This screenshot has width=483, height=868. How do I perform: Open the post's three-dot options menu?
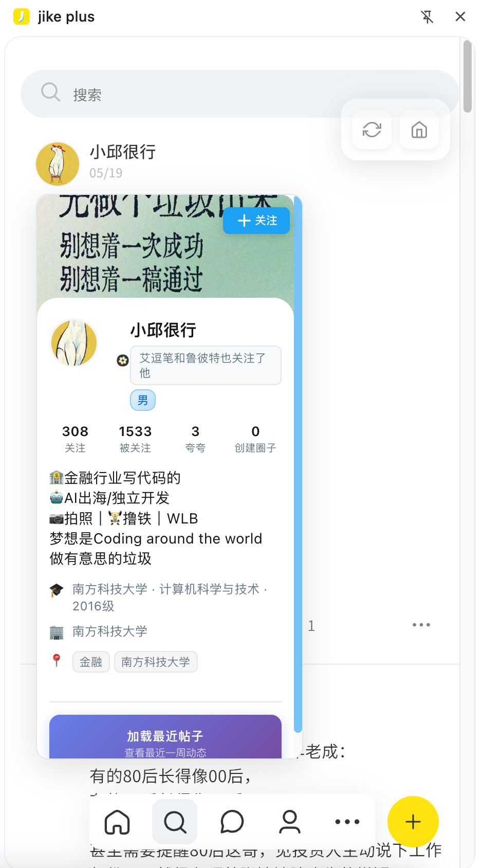[421, 625]
